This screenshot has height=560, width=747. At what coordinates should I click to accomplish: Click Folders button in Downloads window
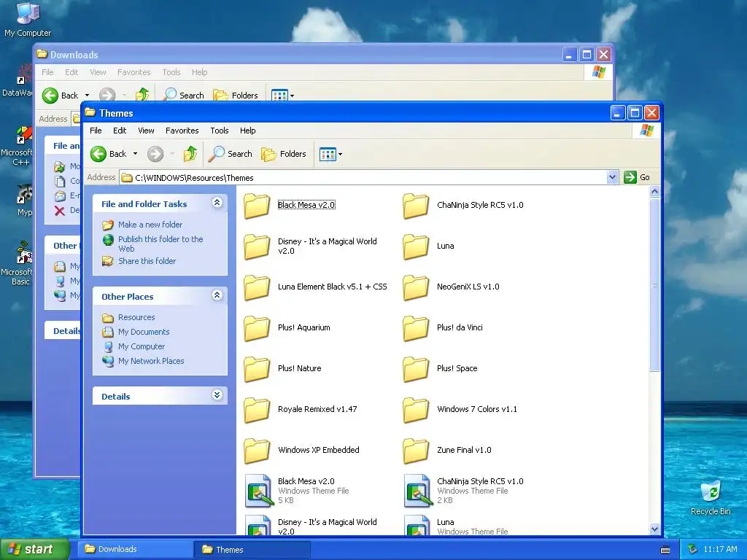236,96
